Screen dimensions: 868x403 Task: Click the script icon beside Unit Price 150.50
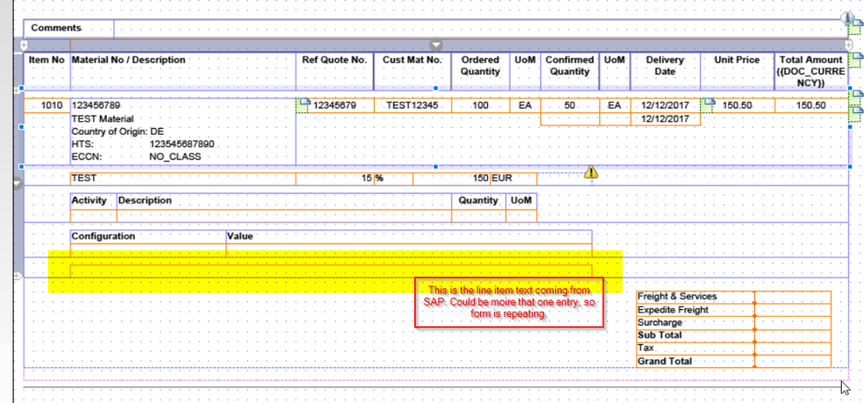(x=709, y=104)
